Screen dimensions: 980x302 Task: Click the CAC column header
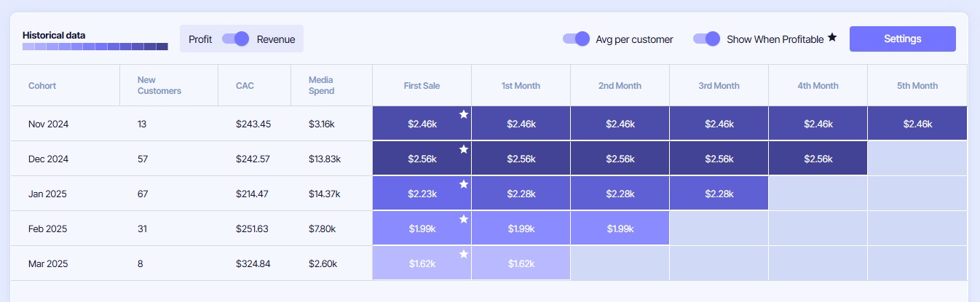[245, 86]
